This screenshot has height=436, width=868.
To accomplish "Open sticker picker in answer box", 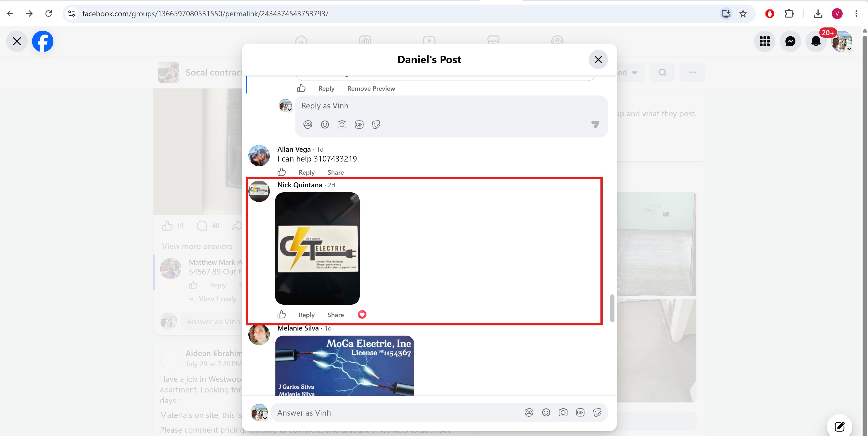I will pyautogui.click(x=597, y=413).
